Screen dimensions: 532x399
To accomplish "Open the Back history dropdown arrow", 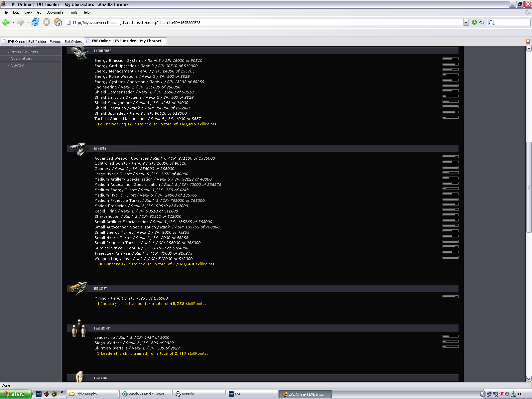I will coord(13,23).
